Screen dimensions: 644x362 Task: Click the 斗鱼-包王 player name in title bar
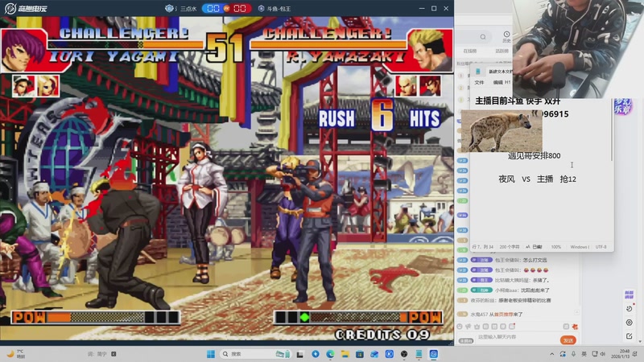[x=279, y=9]
